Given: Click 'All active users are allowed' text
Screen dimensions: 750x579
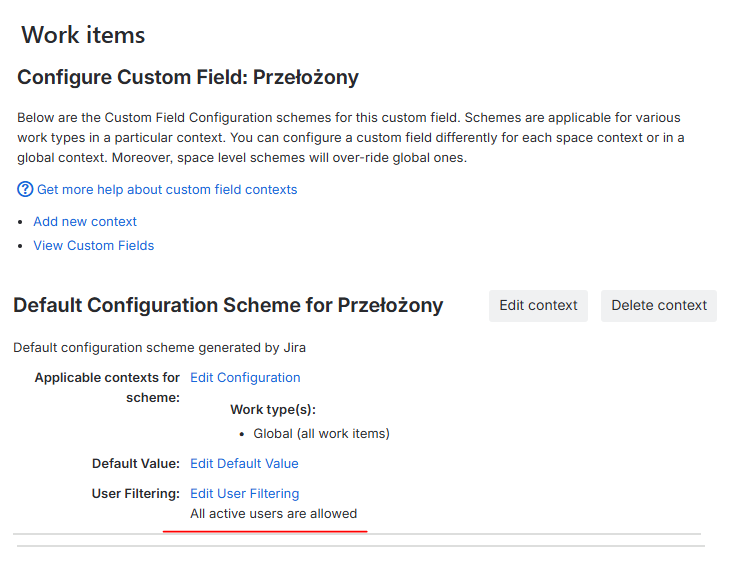Looking at the screenshot, I should click(273, 513).
